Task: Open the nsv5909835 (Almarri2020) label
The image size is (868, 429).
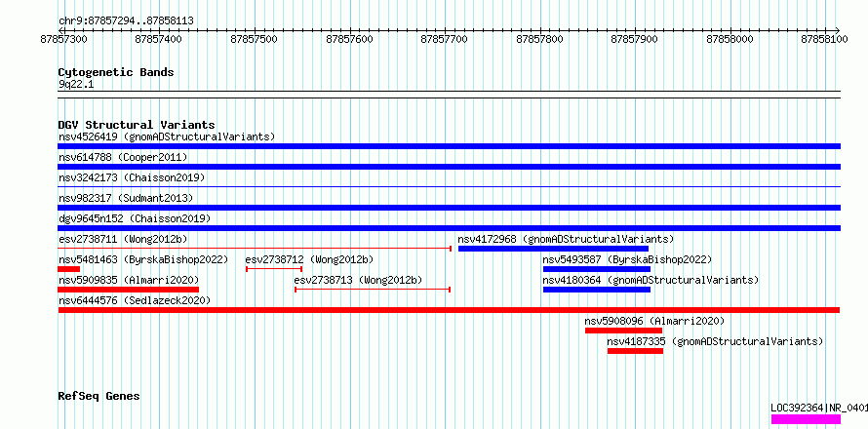Action: (x=129, y=280)
